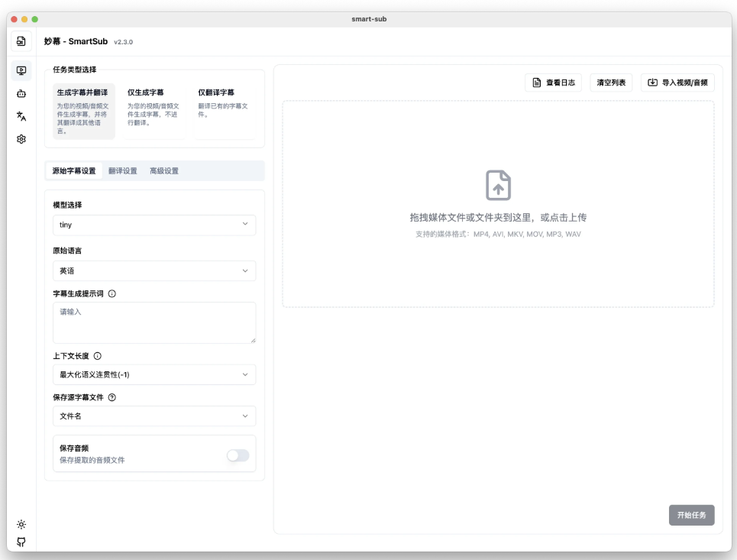Open the GitHub icon at sidebar bottom
The image size is (737, 560).
tap(21, 542)
